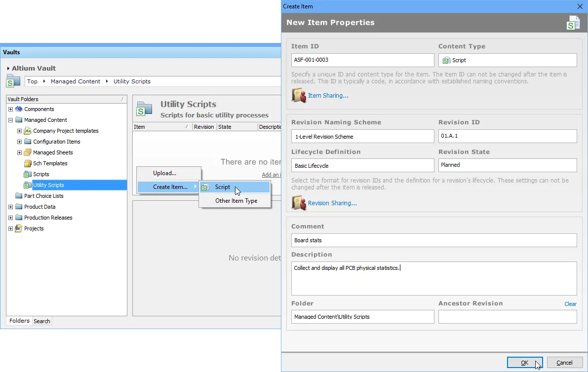588x372 pixels.
Task: Select Script in the Create Item submenu
Action: pos(235,187)
